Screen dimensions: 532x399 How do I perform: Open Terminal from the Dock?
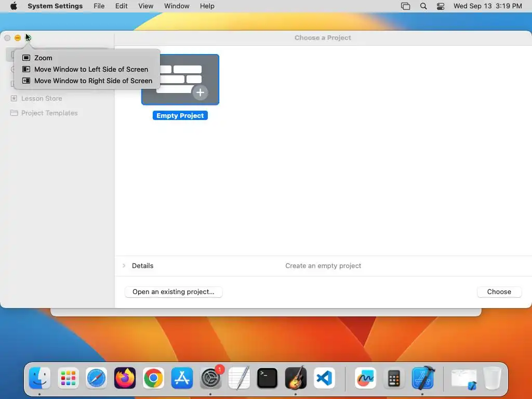click(268, 378)
